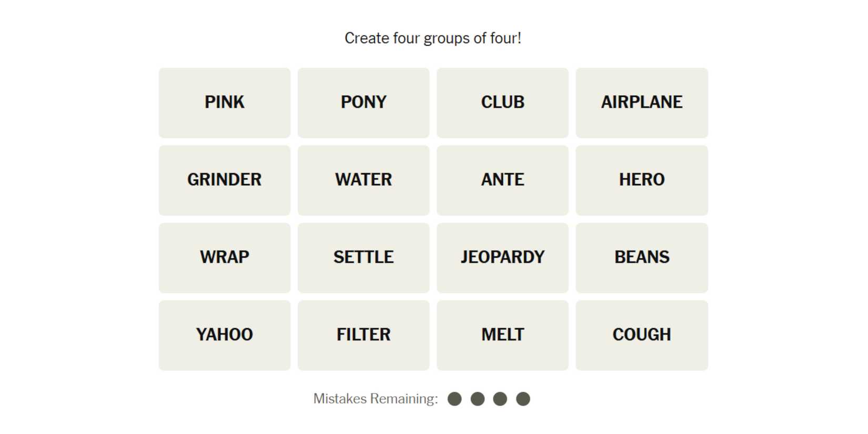This screenshot has height=434, width=868.
Task: Choose the MELT tile
Action: [502, 335]
